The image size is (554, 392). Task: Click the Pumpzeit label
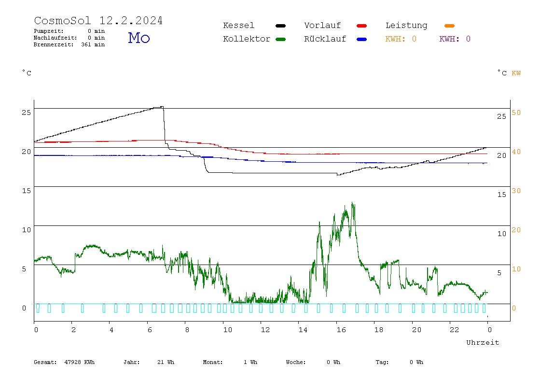pyautogui.click(x=49, y=31)
